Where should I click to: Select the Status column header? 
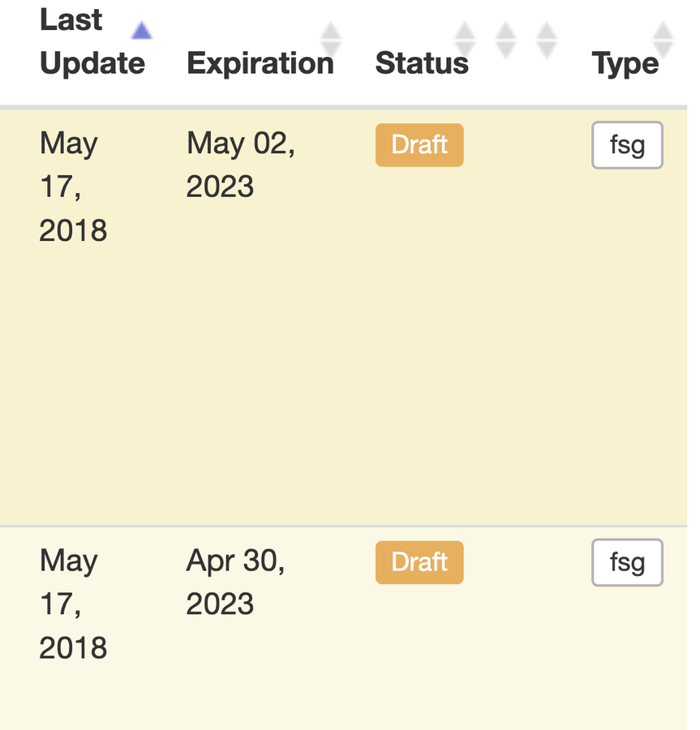point(422,63)
